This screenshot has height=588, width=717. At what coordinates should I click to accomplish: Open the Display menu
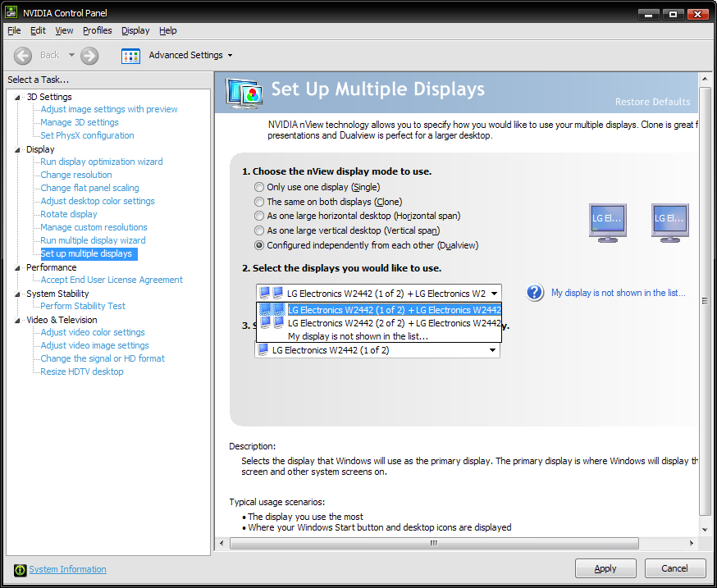135,30
